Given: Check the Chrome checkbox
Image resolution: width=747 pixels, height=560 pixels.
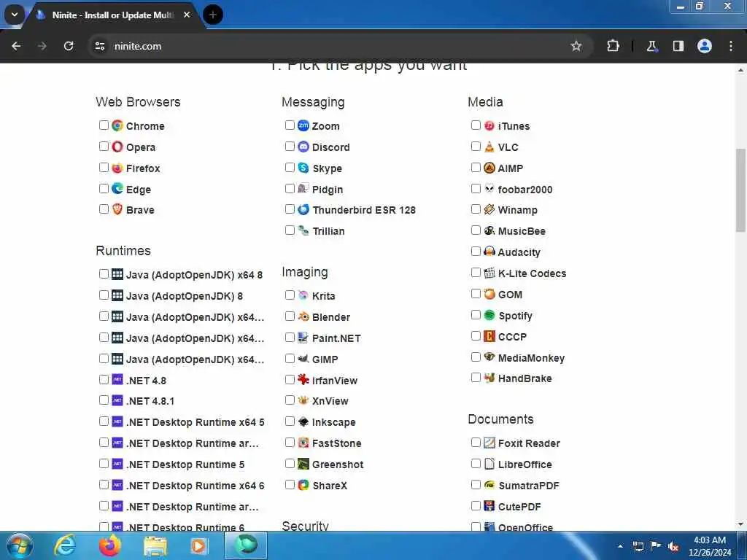Looking at the screenshot, I should point(104,125).
